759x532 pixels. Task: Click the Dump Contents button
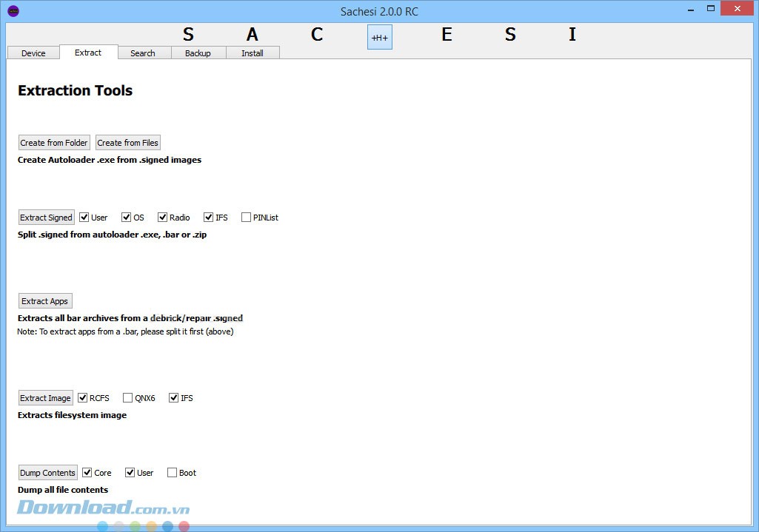[47, 473]
